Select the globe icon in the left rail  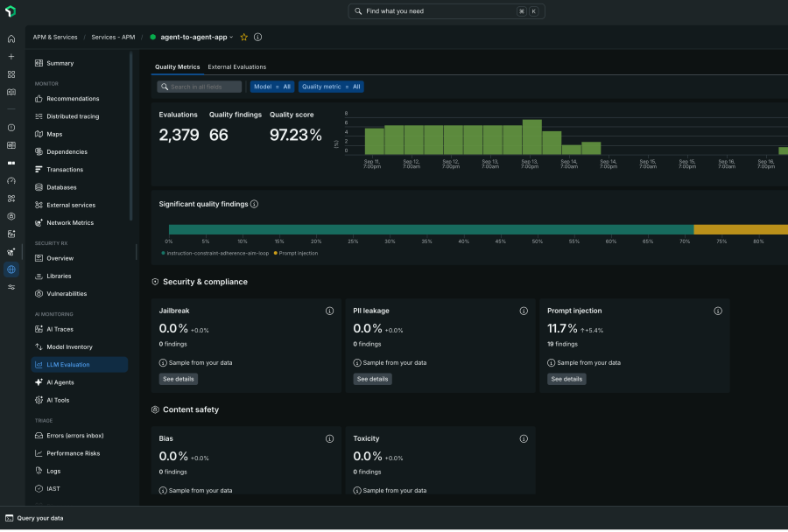click(11, 269)
